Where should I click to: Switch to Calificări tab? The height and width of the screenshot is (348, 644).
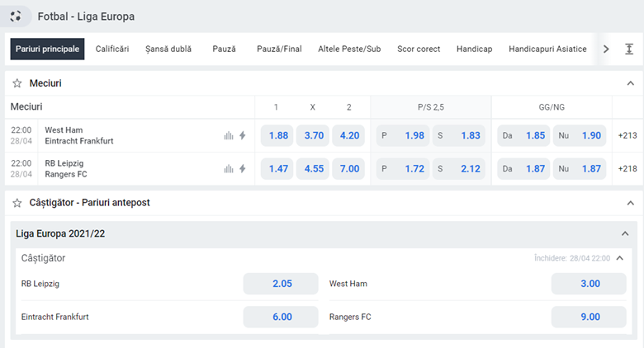112,49
